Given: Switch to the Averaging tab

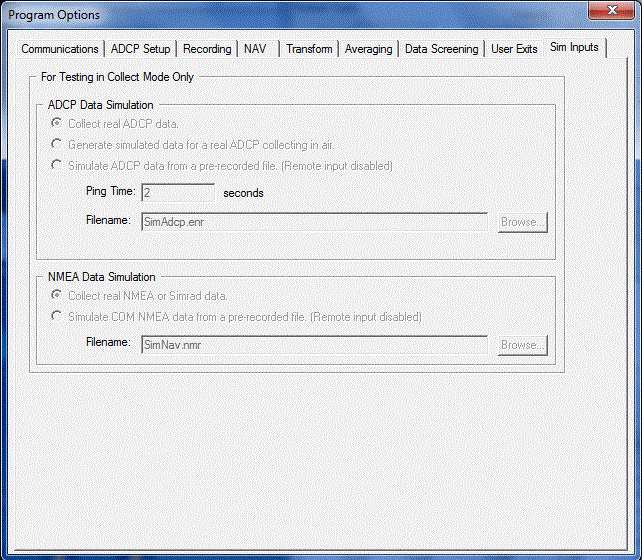Looking at the screenshot, I should [x=368, y=49].
